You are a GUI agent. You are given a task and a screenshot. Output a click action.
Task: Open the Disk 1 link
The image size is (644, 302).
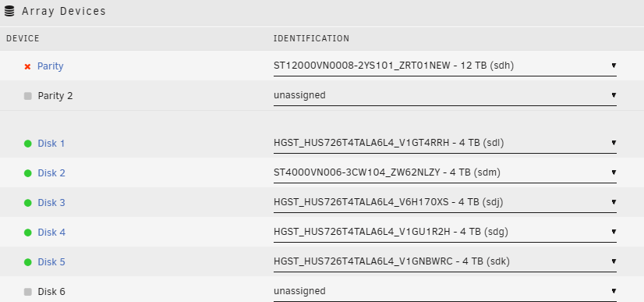point(51,144)
